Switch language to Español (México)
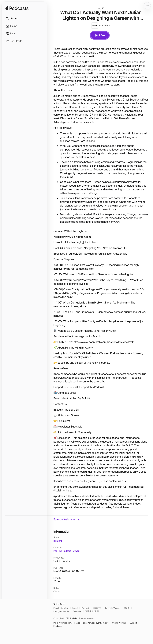 point(61,608)
